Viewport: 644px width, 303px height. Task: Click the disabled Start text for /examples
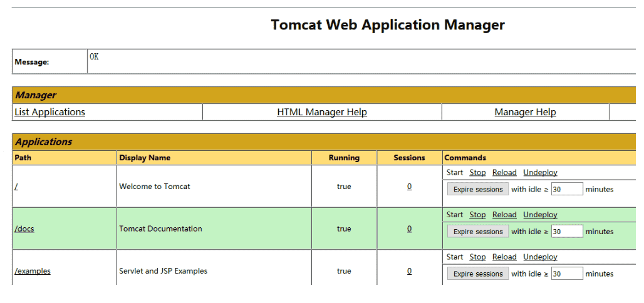click(455, 257)
